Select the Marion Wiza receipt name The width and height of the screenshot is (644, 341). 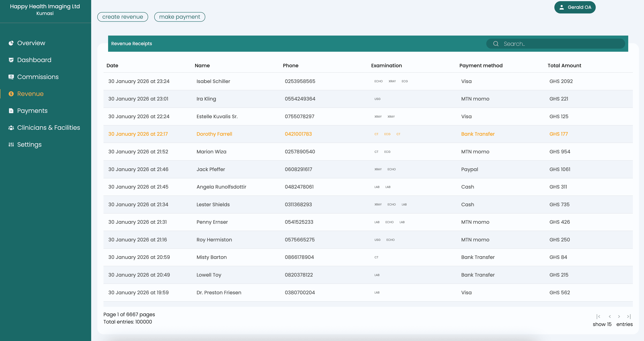click(211, 152)
